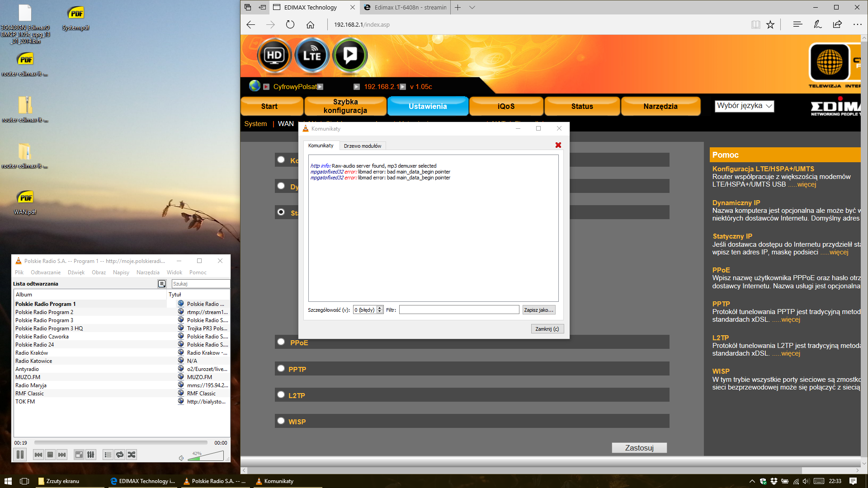
Task: Pause playback in VLC player
Action: click(x=20, y=455)
